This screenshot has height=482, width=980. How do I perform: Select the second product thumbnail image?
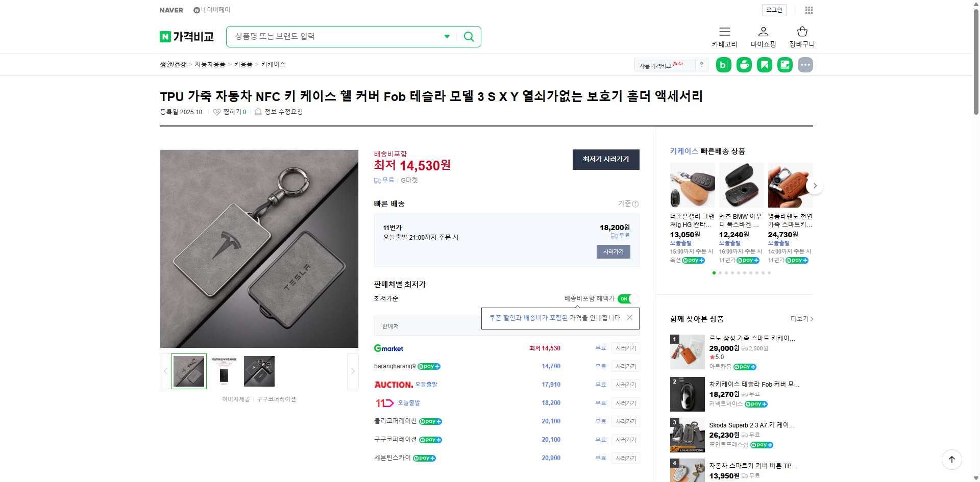pos(224,371)
